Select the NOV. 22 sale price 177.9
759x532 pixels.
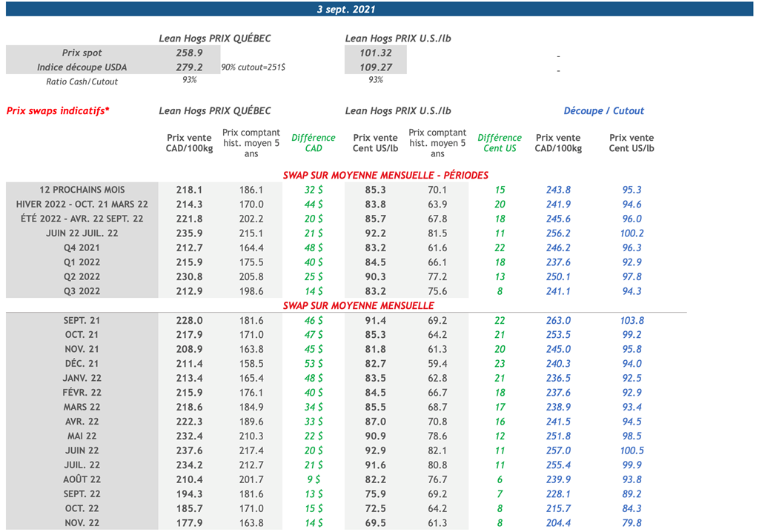tap(189, 523)
